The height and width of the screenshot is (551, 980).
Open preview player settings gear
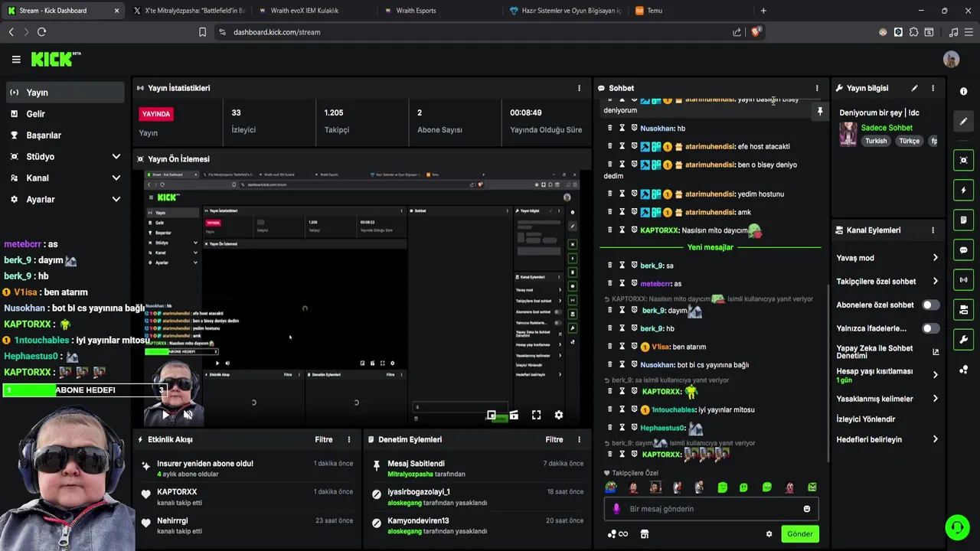pos(559,415)
